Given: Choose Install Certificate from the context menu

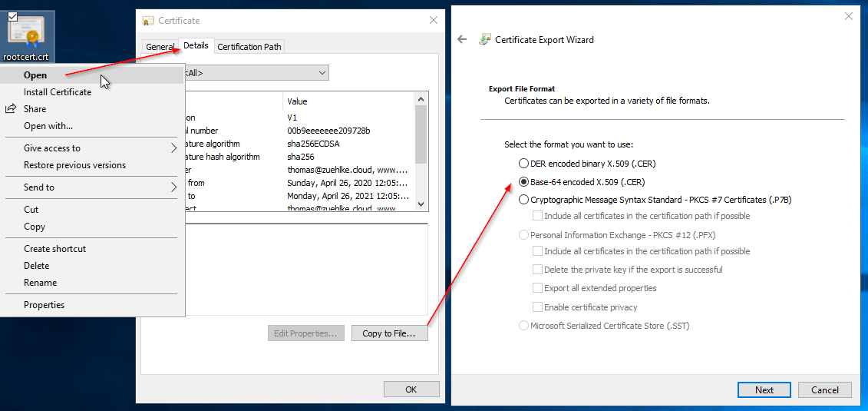Looking at the screenshot, I should 92,92.
